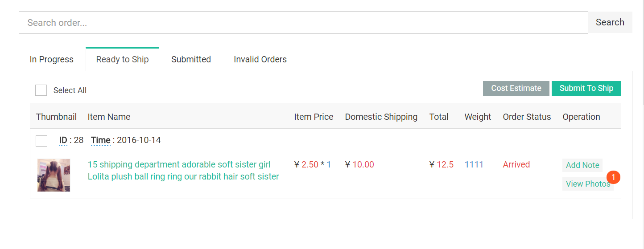The image size is (644, 249).
Task: Go to the Invalid Orders tab
Action: [x=260, y=59]
